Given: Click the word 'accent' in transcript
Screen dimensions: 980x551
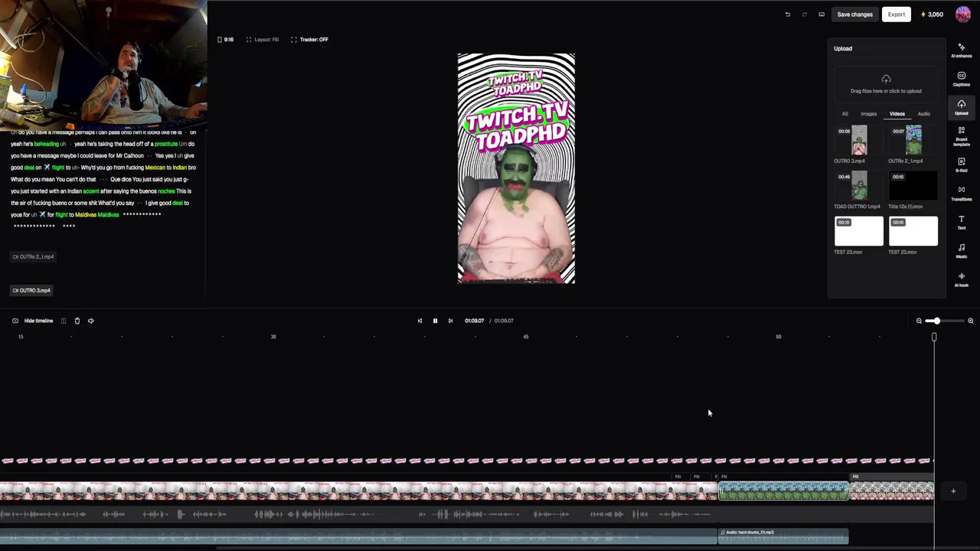Looking at the screenshot, I should tap(91, 191).
